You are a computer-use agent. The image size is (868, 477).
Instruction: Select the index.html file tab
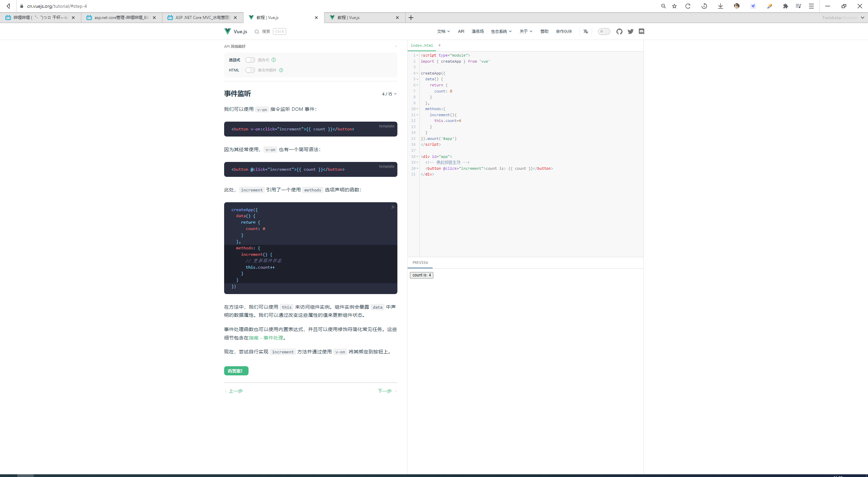click(422, 45)
